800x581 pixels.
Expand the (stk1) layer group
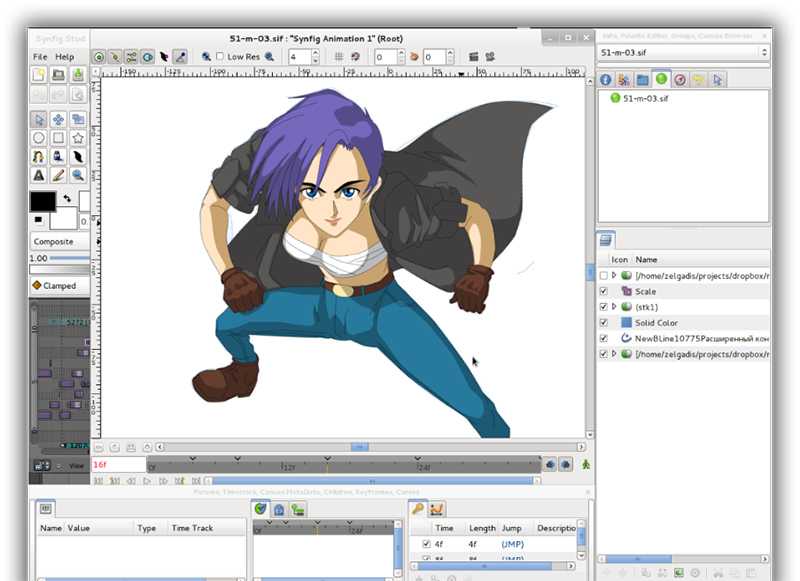(x=614, y=307)
